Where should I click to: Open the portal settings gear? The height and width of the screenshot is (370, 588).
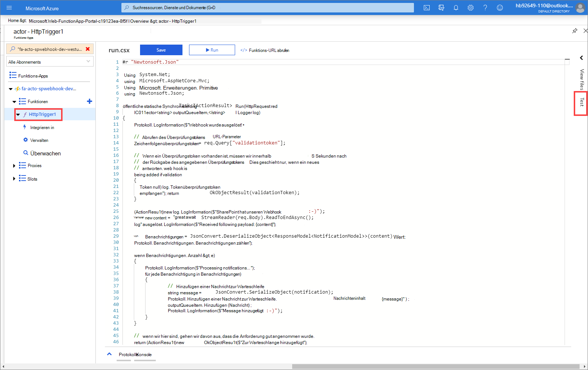point(471,7)
